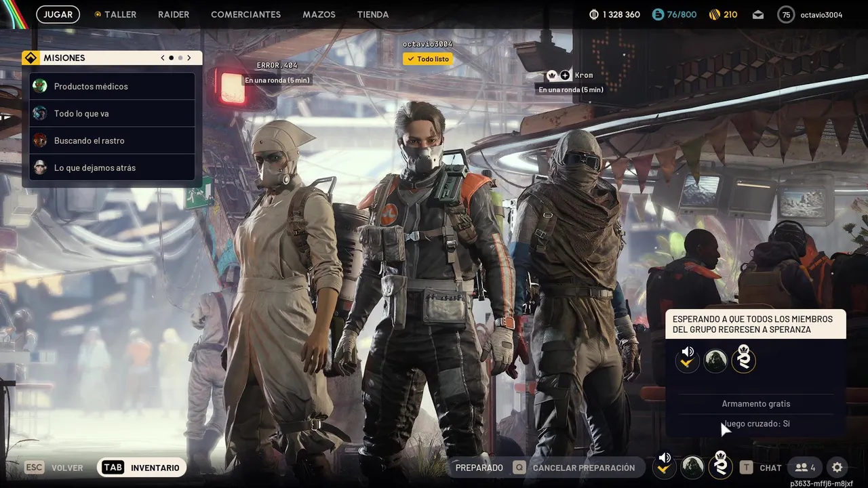
Task: Click the Juego cruzado: Sí option
Action: point(756,424)
